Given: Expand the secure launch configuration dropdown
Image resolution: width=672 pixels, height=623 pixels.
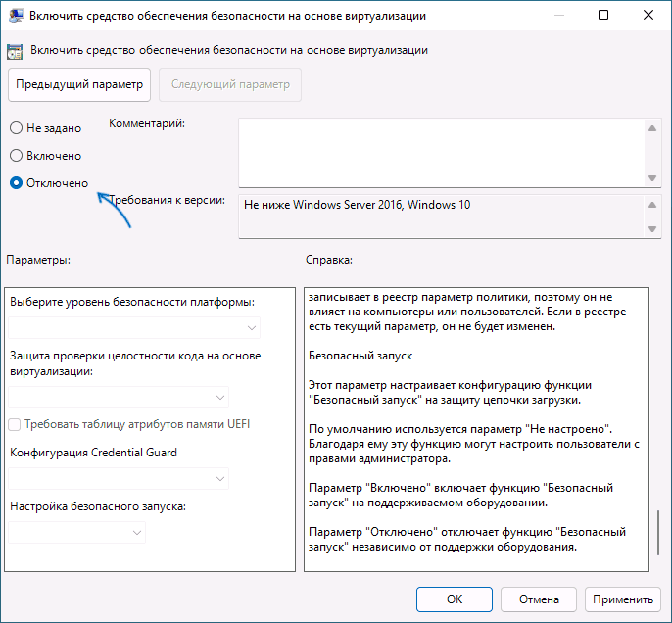Looking at the screenshot, I should [x=77, y=532].
